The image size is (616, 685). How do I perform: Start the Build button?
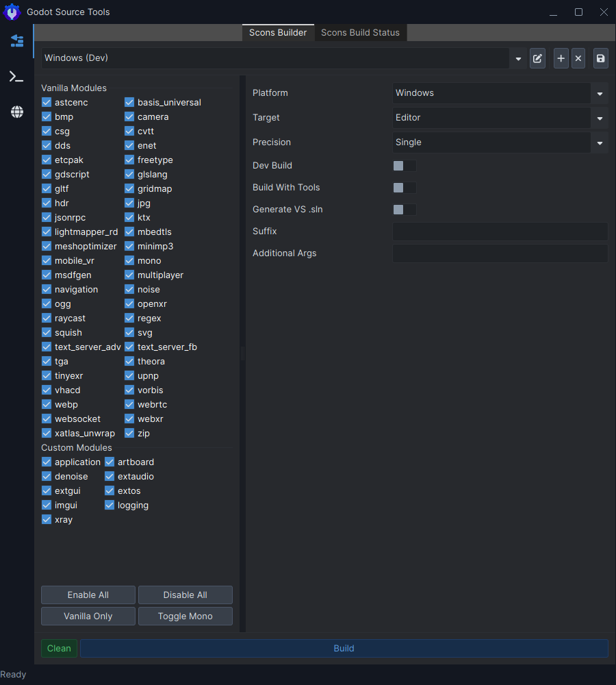coord(344,648)
